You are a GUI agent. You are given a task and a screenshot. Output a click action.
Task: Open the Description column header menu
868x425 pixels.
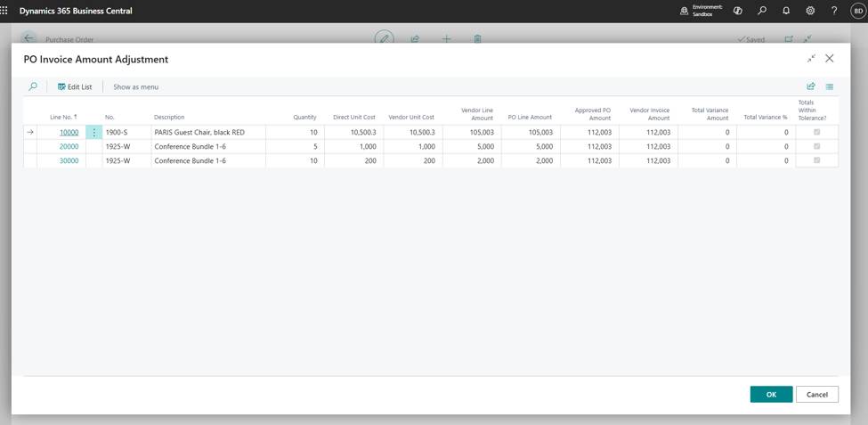click(169, 117)
